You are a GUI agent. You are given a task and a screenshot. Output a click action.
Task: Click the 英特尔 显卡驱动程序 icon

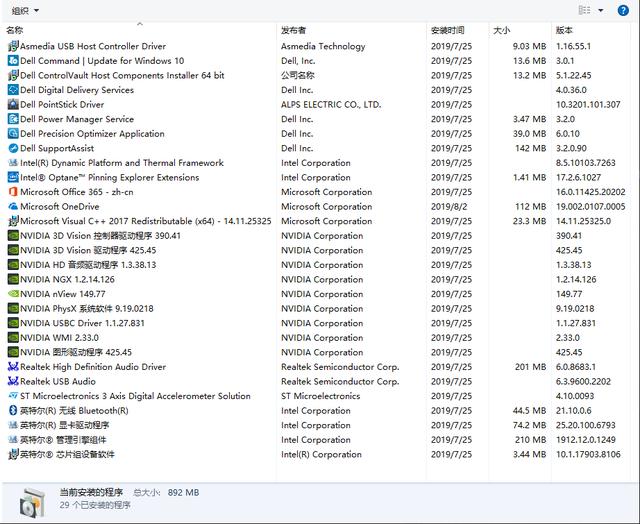(13, 425)
